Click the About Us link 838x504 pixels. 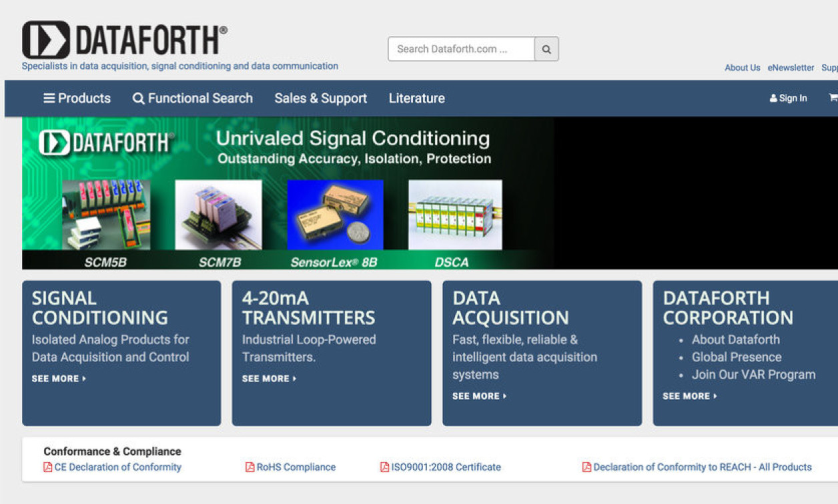click(x=742, y=67)
